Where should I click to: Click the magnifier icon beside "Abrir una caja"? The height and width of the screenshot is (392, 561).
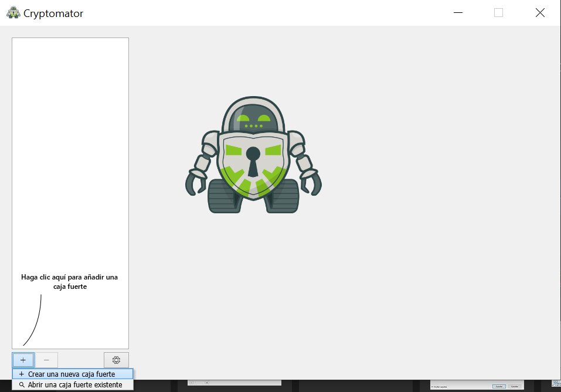(x=22, y=385)
